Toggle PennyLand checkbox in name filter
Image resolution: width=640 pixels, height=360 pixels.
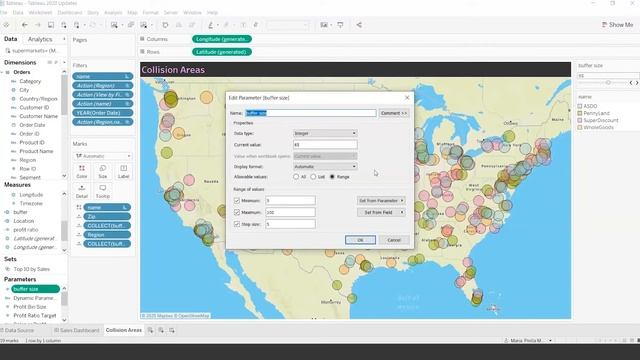(x=580, y=113)
